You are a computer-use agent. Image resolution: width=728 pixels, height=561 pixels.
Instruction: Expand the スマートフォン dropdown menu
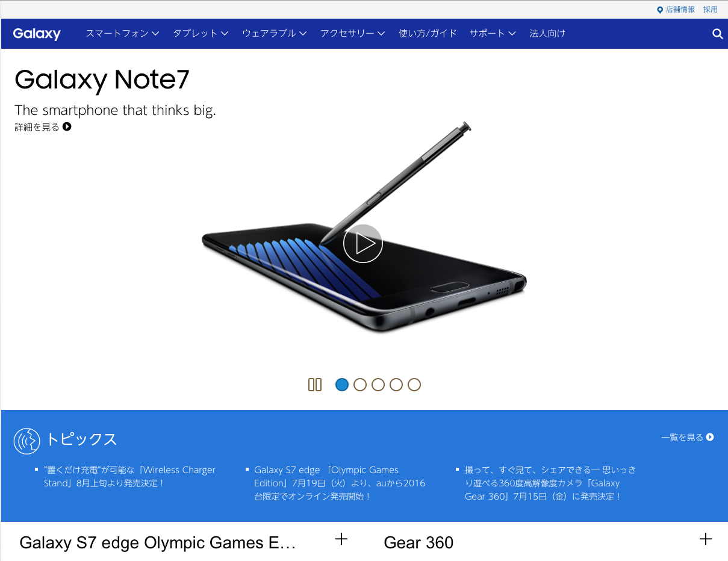tap(122, 34)
